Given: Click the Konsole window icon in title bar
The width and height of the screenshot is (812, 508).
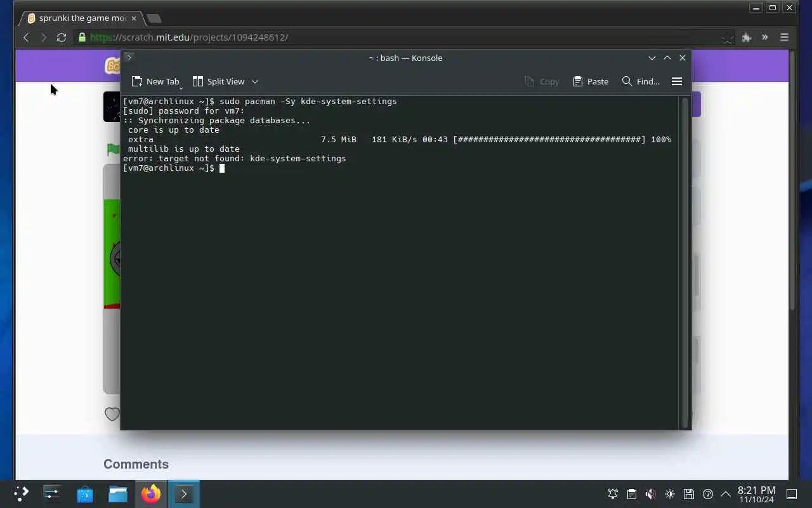Looking at the screenshot, I should [x=129, y=58].
